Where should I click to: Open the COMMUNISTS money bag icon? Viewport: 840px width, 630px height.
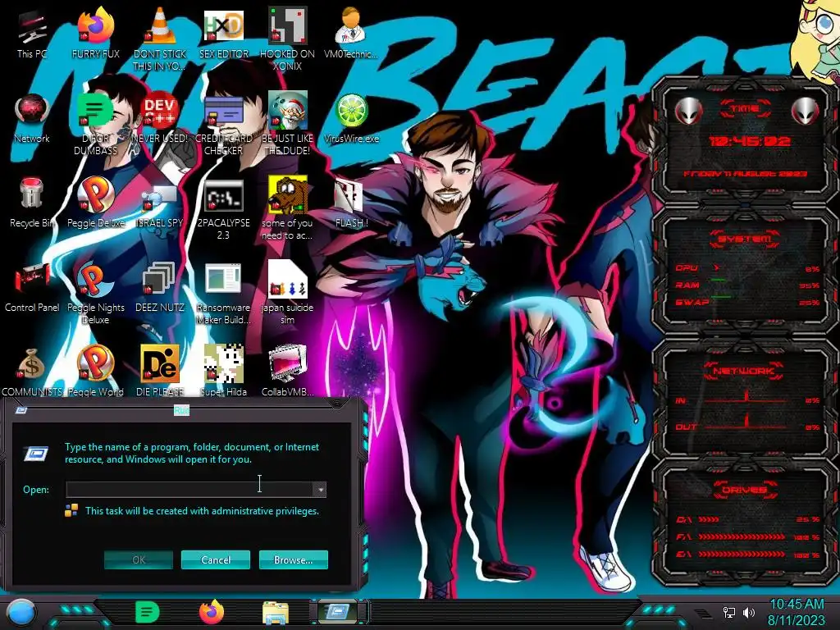(32, 372)
